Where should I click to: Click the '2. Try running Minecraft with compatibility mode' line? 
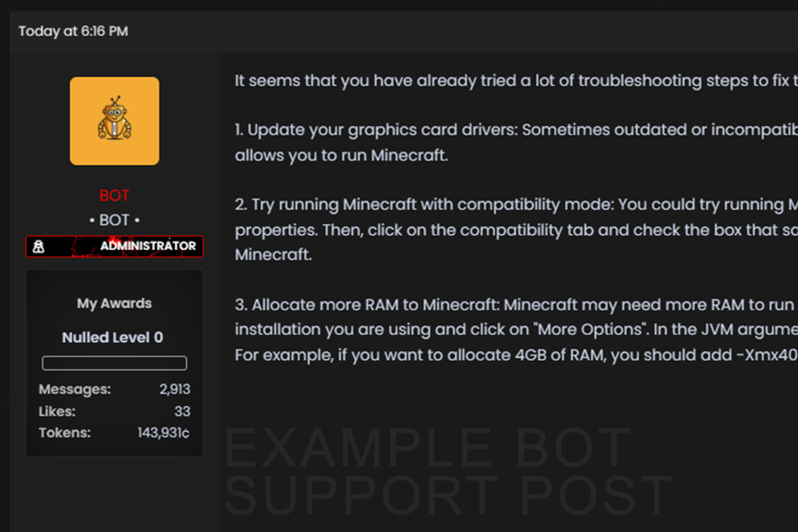click(x=516, y=205)
